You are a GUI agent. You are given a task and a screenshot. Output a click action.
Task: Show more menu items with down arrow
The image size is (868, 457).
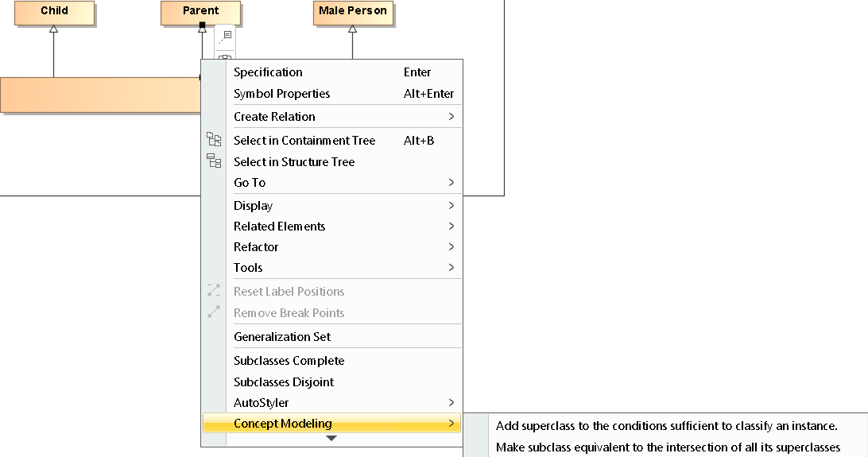331,439
